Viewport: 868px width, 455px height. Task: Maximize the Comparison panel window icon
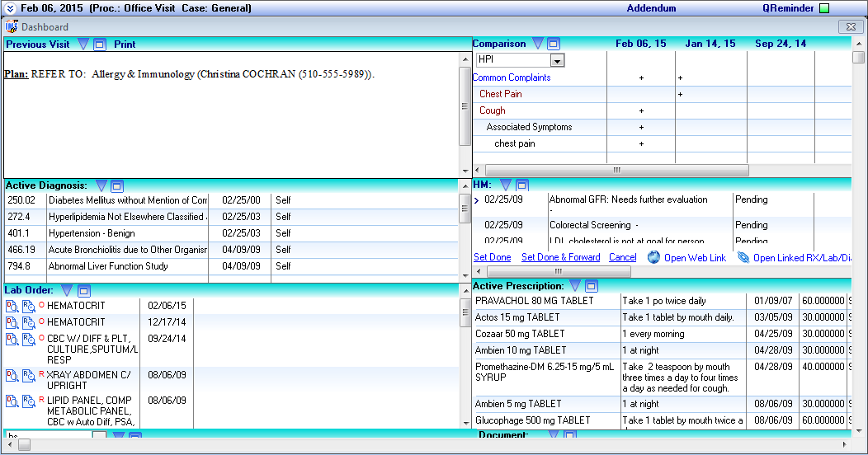point(554,44)
